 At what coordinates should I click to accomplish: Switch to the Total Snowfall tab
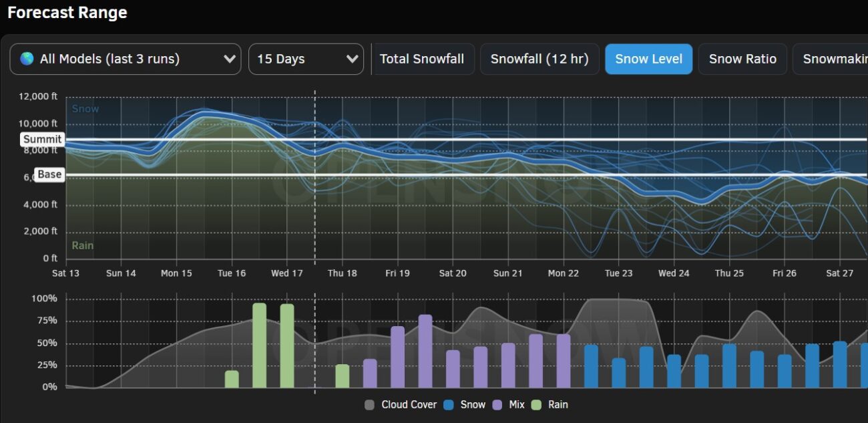coord(422,59)
